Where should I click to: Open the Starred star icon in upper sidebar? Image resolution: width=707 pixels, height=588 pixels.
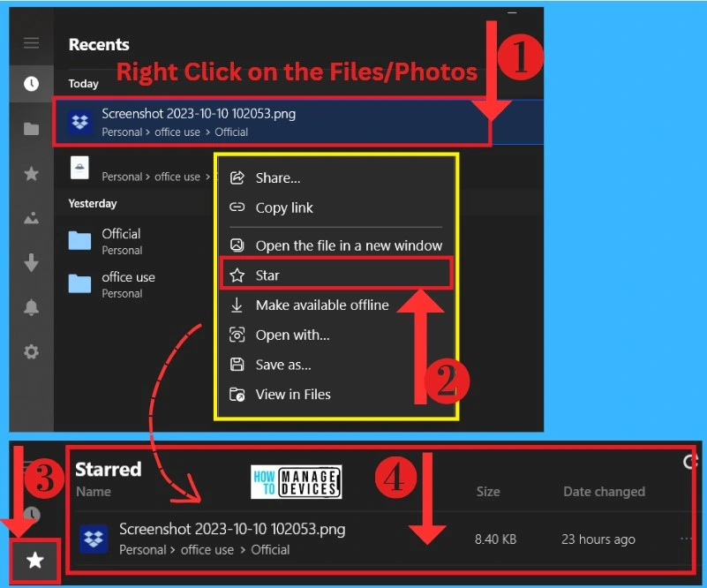click(31, 174)
